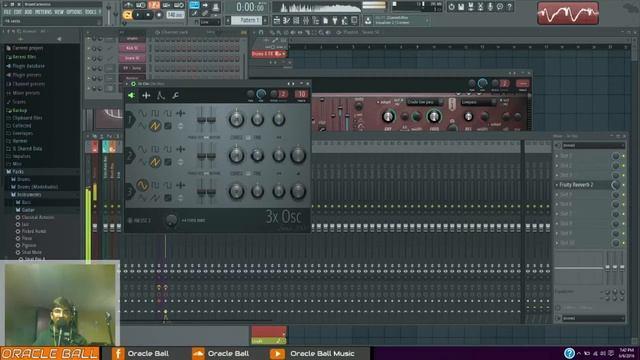This screenshot has height=360, width=640.
Task: Open the Piano roll toolbar icon
Action: click(287, 20)
